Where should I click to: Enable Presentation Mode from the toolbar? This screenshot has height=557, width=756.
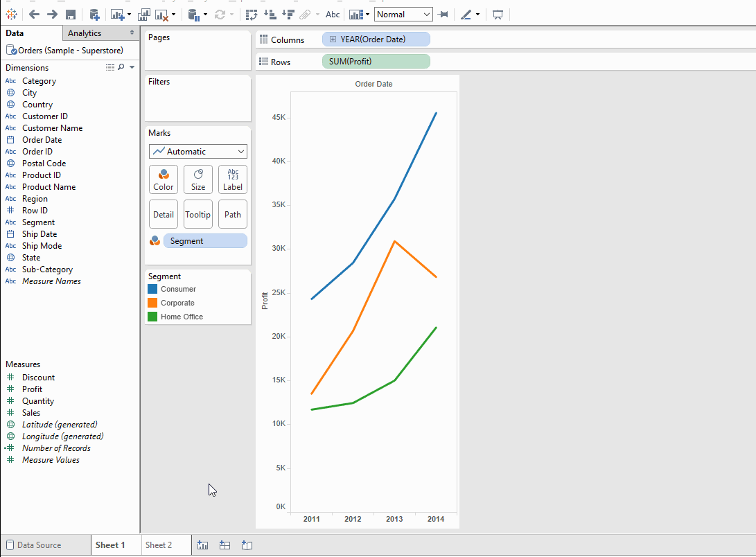[498, 14]
